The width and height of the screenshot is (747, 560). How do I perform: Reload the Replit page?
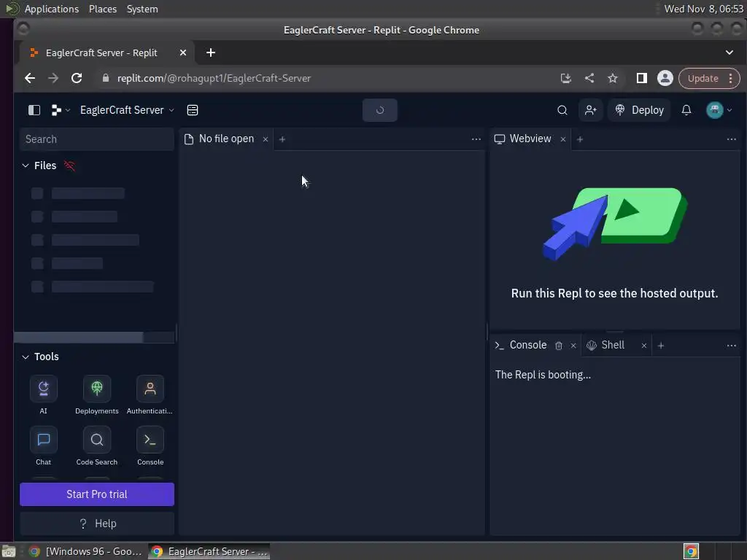77,78
